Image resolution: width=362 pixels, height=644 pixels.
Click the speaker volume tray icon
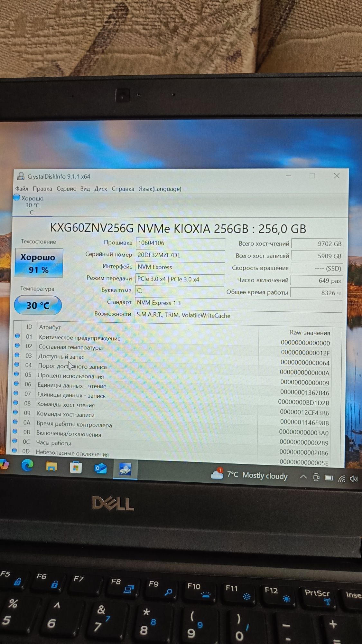pyautogui.click(x=354, y=479)
